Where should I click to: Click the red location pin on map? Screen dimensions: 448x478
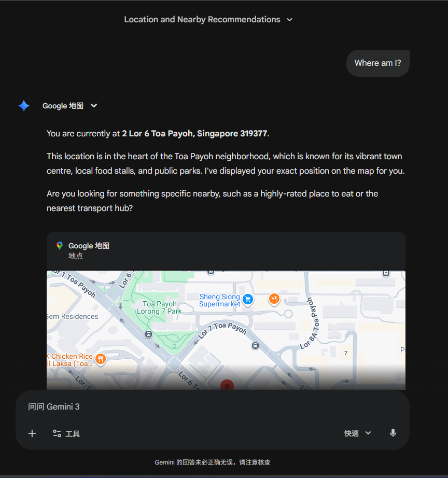click(x=227, y=385)
